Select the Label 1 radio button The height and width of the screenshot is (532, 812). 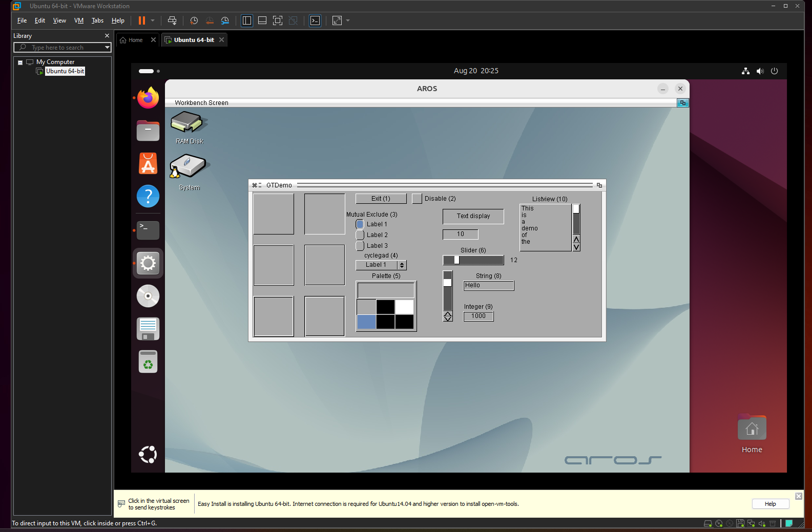[360, 224]
